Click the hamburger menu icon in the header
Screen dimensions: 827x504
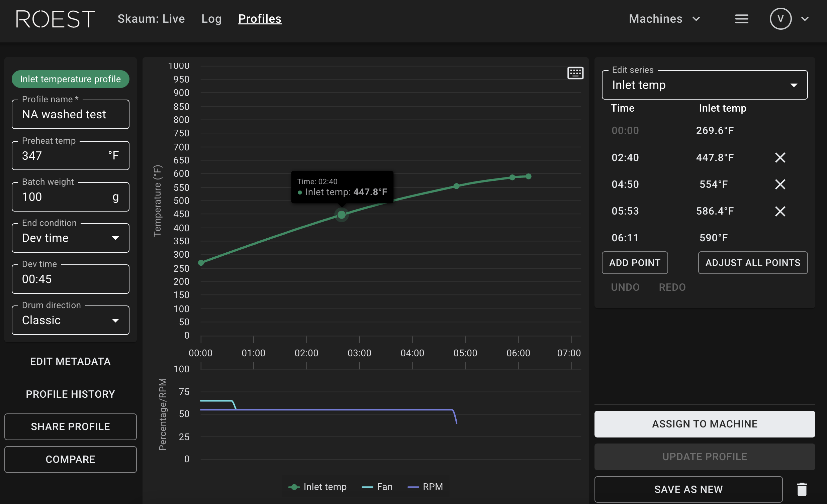[x=742, y=18]
